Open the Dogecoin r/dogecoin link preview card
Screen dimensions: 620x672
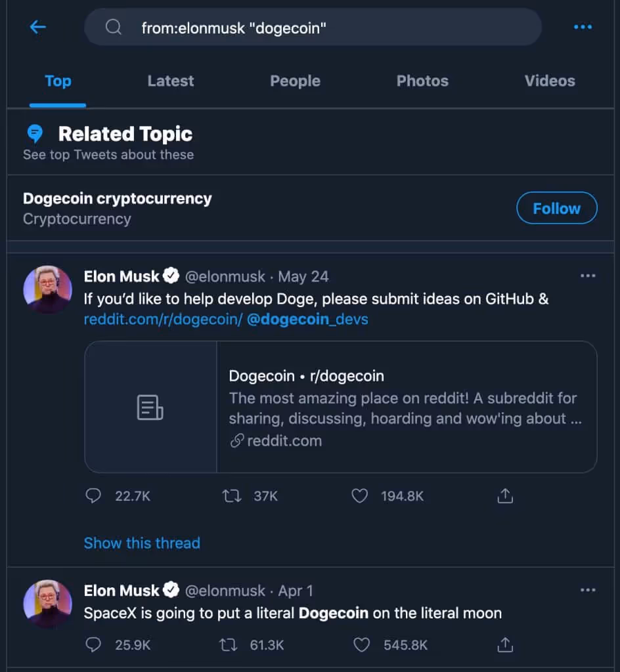pos(340,407)
